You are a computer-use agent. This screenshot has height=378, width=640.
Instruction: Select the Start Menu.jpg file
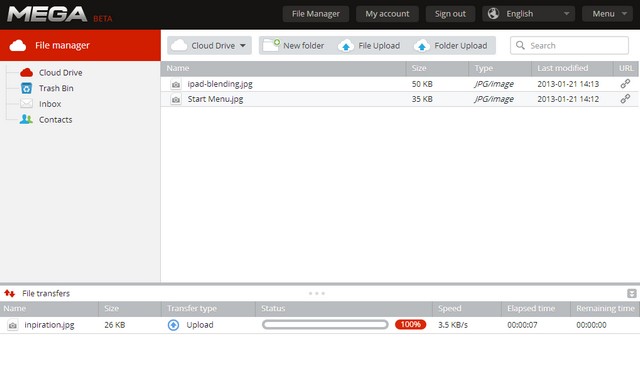(x=399, y=99)
